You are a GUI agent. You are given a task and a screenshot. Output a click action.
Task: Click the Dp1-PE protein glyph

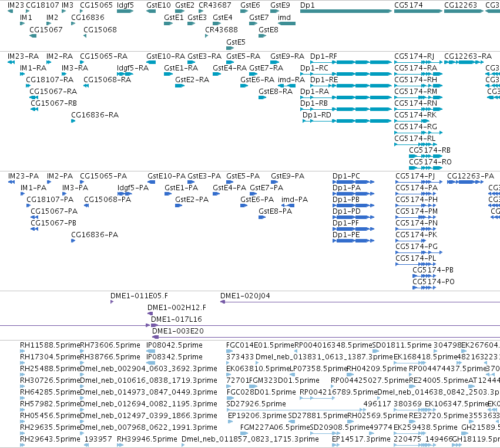pos(353,241)
